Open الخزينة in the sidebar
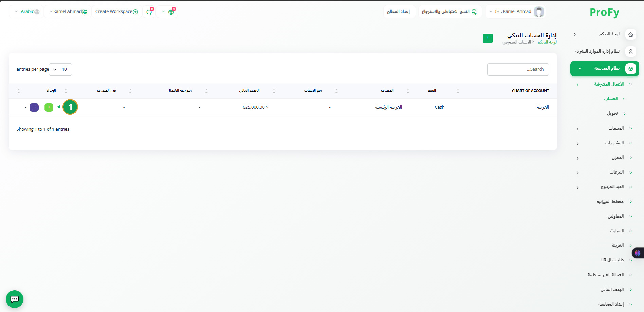 pos(618,245)
